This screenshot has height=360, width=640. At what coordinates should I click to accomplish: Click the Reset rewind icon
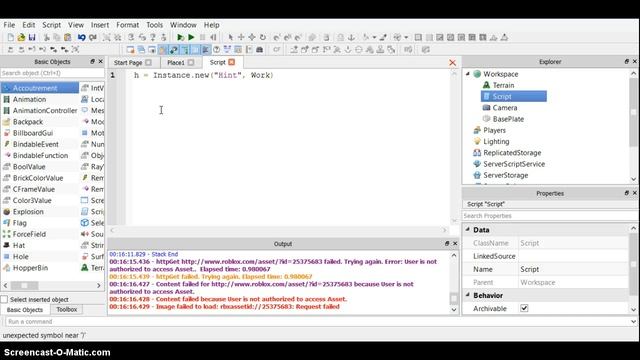point(213,38)
